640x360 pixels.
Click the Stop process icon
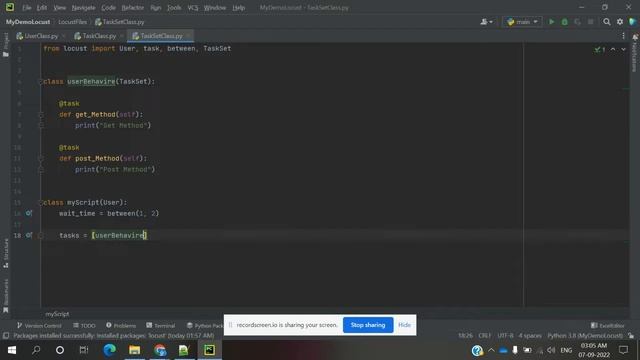coord(590,22)
